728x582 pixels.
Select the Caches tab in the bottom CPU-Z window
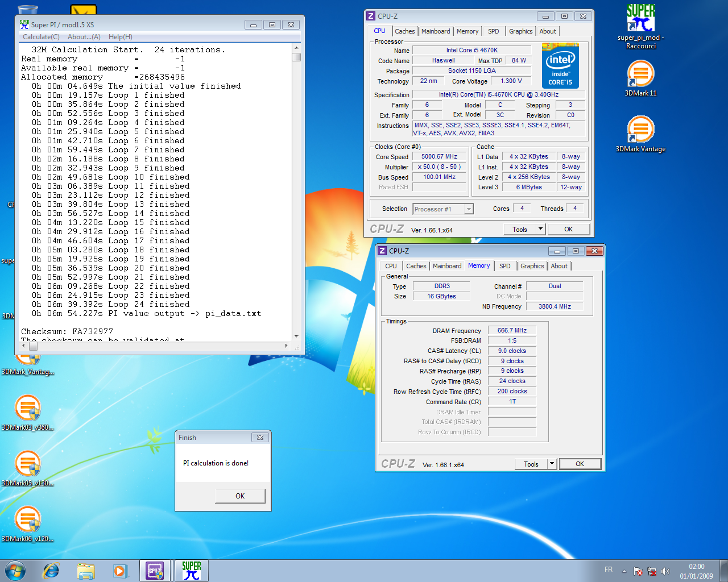pyautogui.click(x=416, y=266)
